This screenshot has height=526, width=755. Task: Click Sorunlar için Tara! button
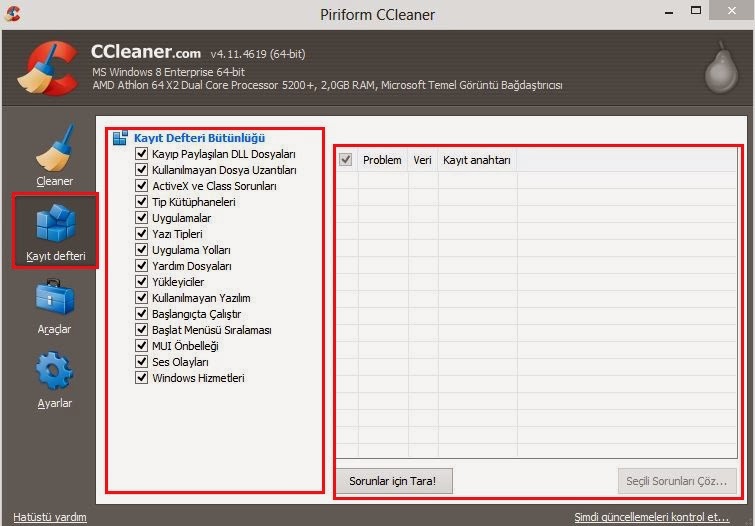pyautogui.click(x=394, y=481)
